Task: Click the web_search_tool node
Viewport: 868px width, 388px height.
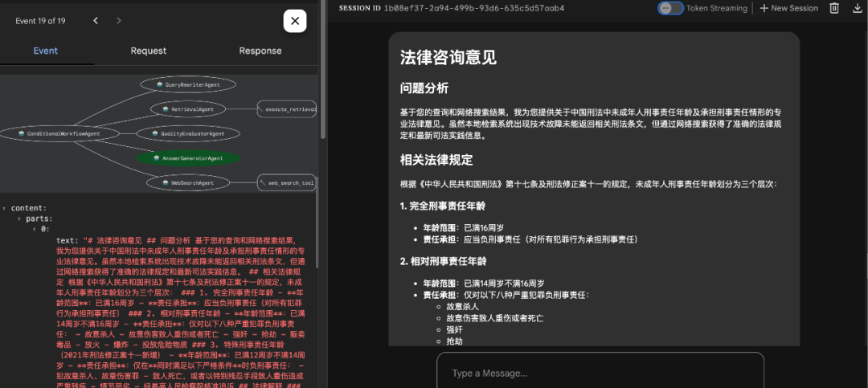Action: (287, 182)
